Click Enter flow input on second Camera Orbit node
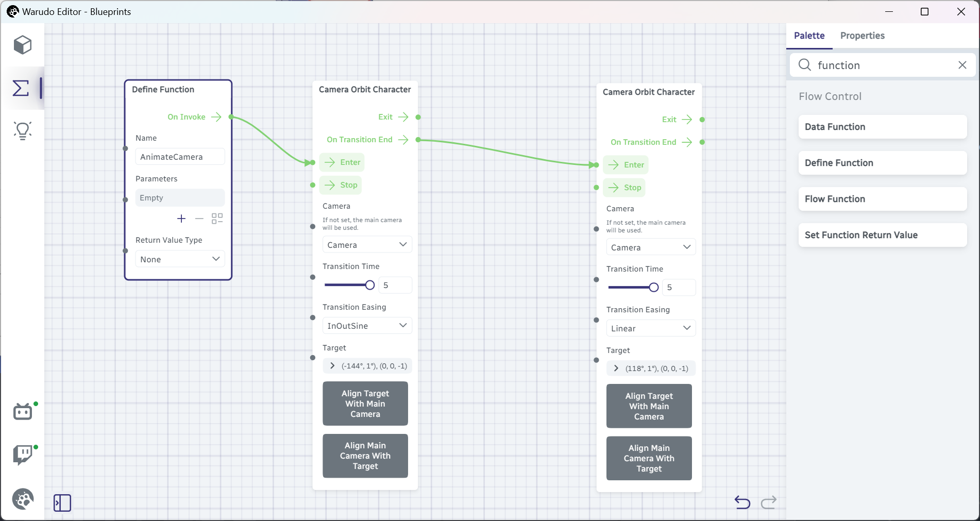The height and width of the screenshot is (521, 980). [626, 165]
